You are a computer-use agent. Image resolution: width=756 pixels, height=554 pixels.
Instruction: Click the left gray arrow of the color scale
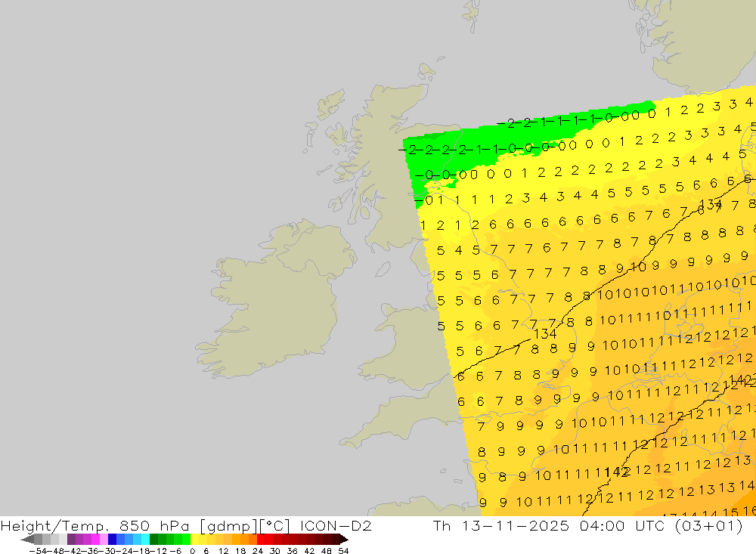pos(27,540)
